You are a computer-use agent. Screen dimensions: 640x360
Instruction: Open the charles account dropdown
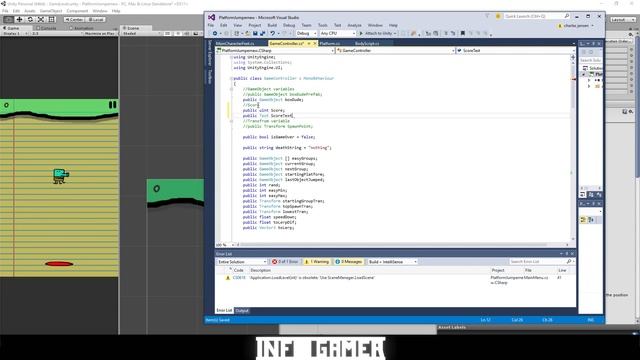(x=576, y=25)
